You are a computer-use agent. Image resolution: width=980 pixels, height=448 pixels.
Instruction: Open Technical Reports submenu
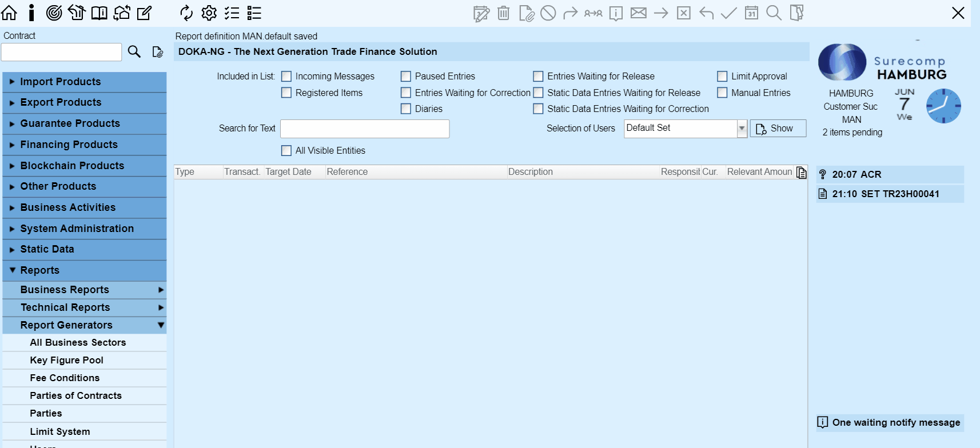pyautogui.click(x=85, y=307)
